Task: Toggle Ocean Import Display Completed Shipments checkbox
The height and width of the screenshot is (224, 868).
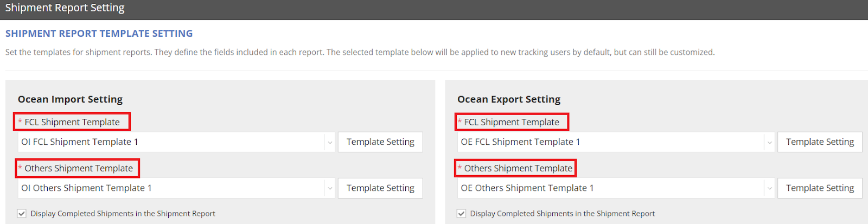Action: pos(22,214)
